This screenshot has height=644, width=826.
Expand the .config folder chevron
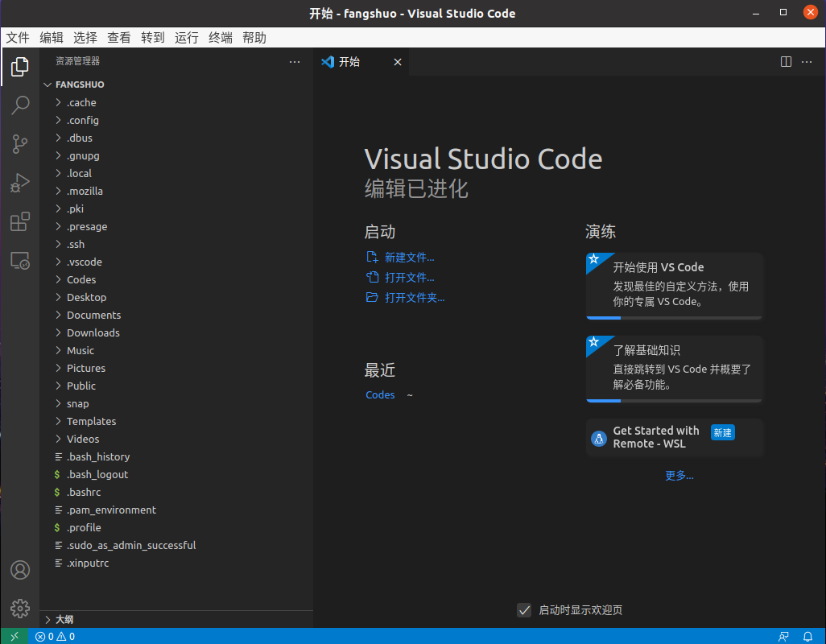(x=59, y=120)
